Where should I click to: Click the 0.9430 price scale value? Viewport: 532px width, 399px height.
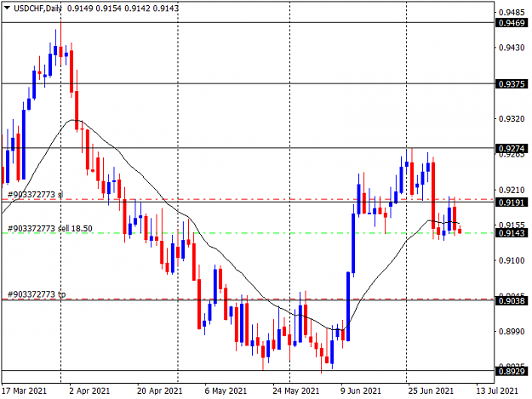click(512, 48)
